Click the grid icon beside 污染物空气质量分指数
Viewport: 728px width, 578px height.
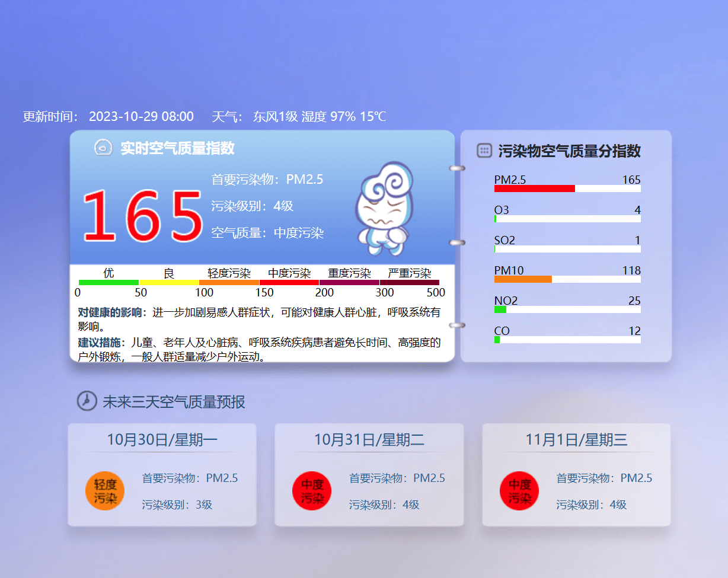(484, 151)
